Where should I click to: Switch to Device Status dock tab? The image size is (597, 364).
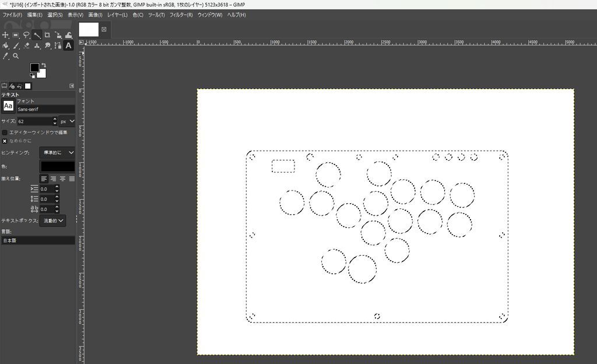tap(12, 86)
